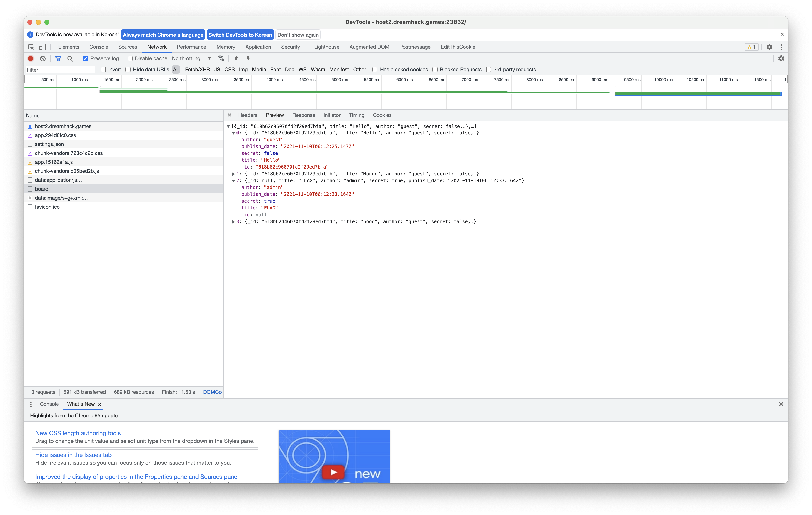Expand array item 1 titled Mongo
This screenshot has width=812, height=515.
click(233, 174)
